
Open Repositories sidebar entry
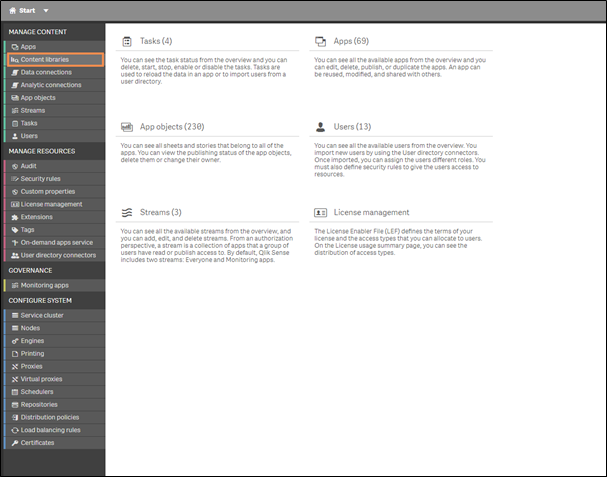(x=55, y=405)
